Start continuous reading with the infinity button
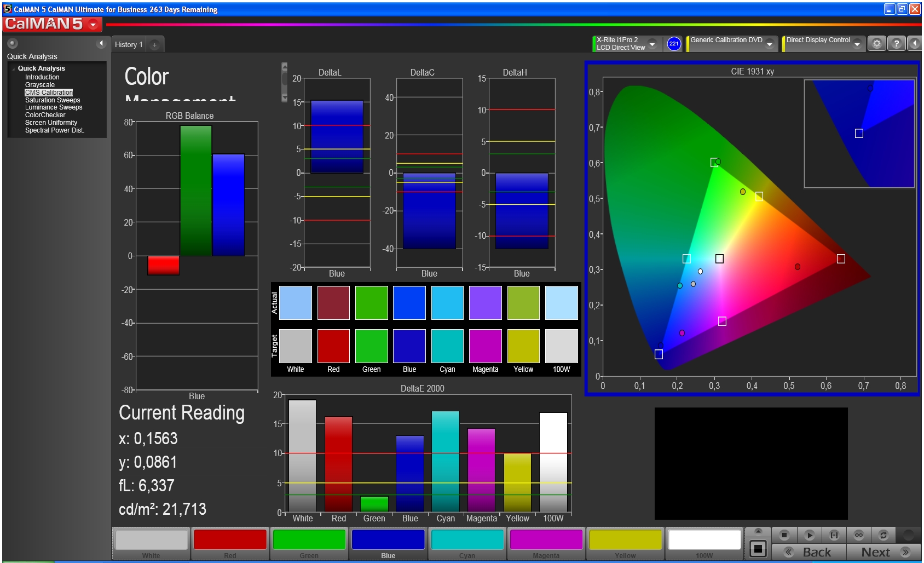Screen dimensions: 924x563 [859, 535]
